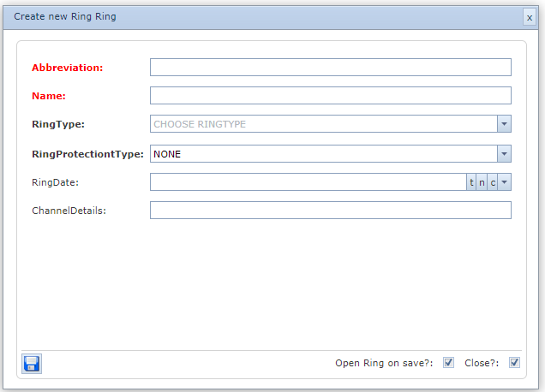Open the RingProtectionType dropdown arrow
545x392 pixels.
point(505,153)
